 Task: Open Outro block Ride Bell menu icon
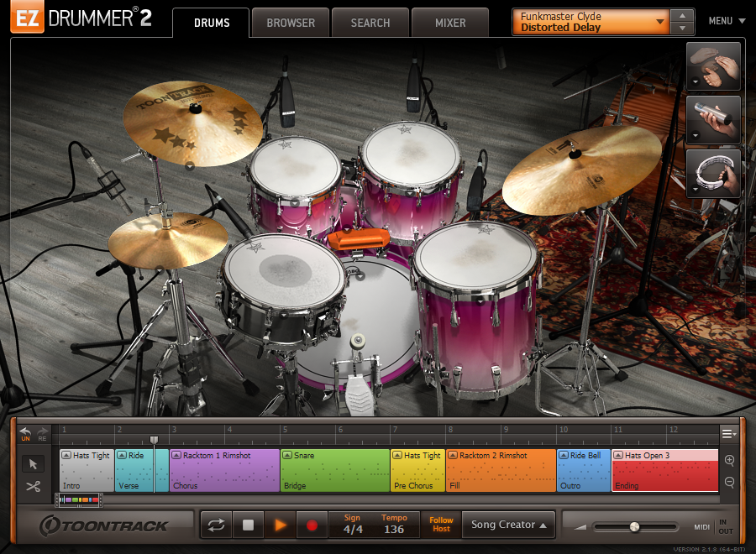(x=564, y=455)
